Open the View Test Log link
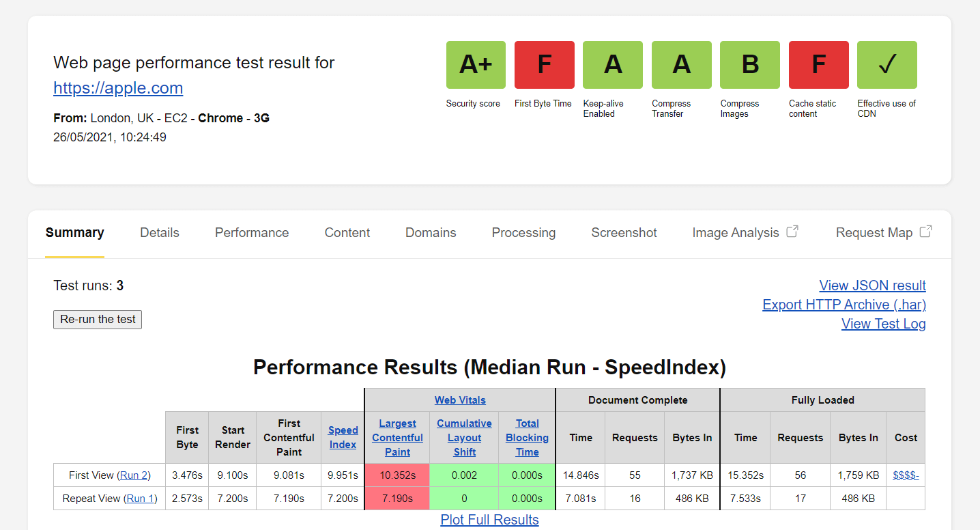Viewport: 980px width, 530px height. click(x=884, y=324)
